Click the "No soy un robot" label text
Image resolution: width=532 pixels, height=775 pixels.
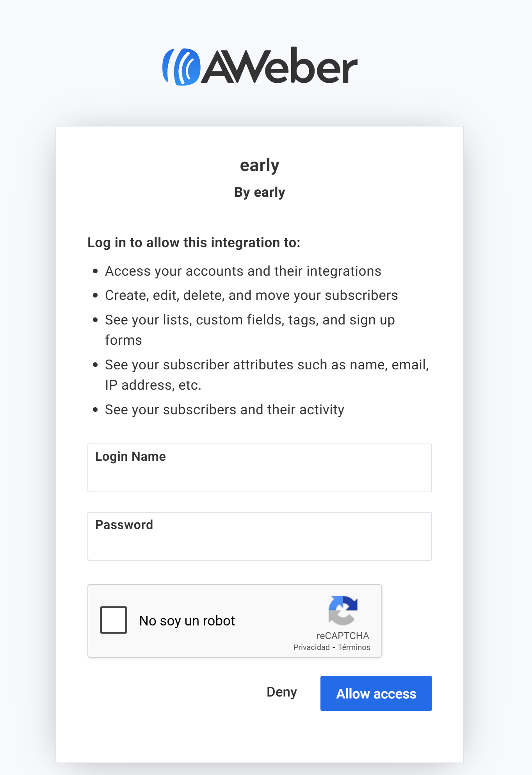coord(187,621)
